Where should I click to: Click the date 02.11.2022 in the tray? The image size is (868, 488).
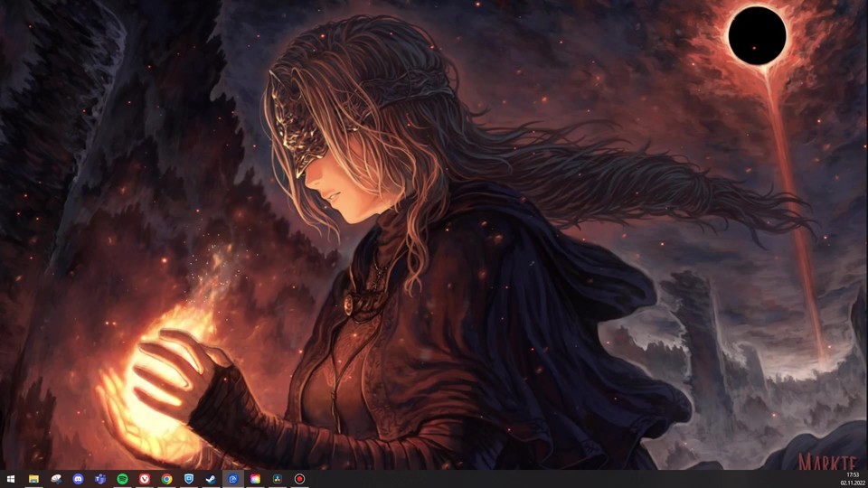(853, 483)
